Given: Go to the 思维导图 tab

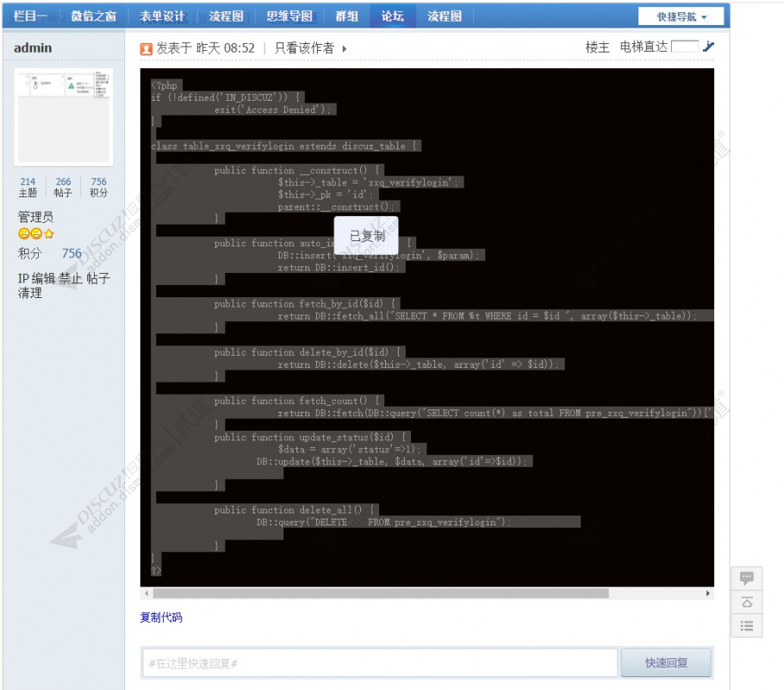Looking at the screenshot, I should click(289, 16).
